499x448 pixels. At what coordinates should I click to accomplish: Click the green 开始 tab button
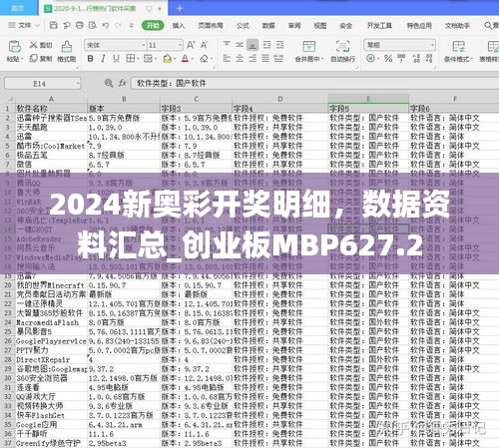tap(153, 25)
